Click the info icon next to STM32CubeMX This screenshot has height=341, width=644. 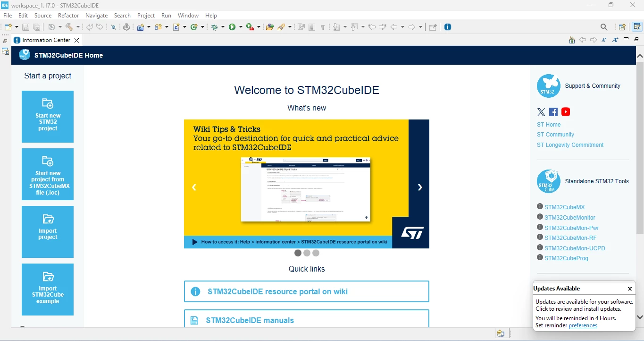click(x=540, y=206)
